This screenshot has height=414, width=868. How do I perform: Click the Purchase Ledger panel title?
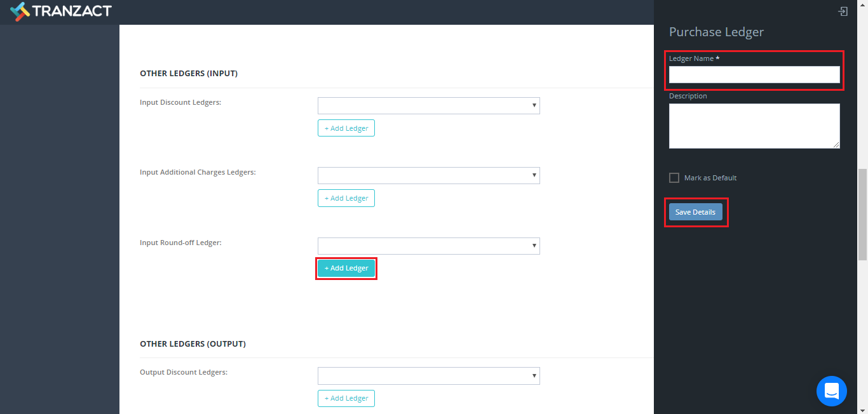[x=716, y=32]
